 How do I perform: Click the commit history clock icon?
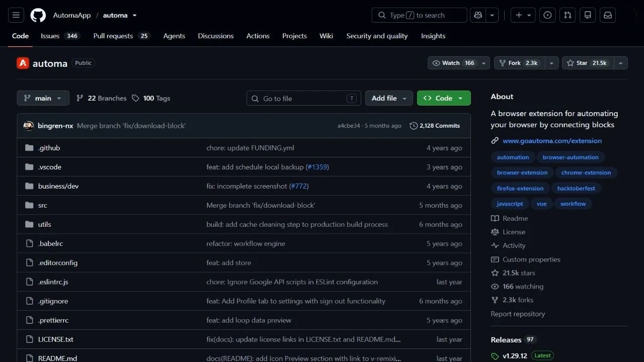tap(414, 126)
